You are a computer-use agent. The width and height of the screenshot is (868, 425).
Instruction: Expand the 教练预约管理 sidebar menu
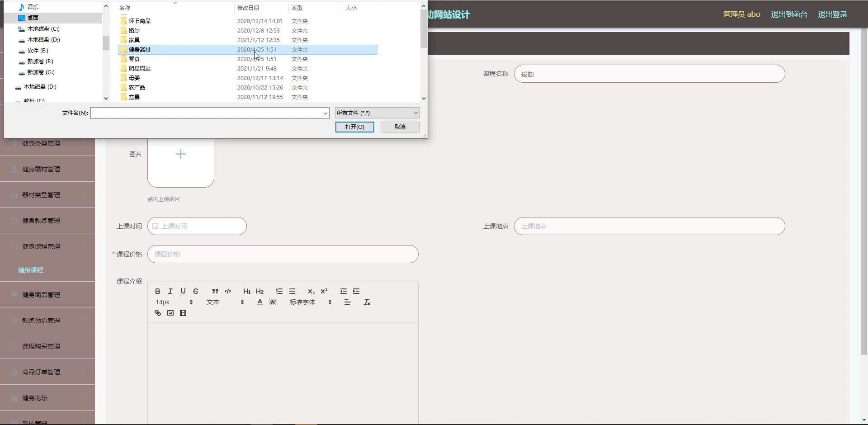click(x=47, y=321)
